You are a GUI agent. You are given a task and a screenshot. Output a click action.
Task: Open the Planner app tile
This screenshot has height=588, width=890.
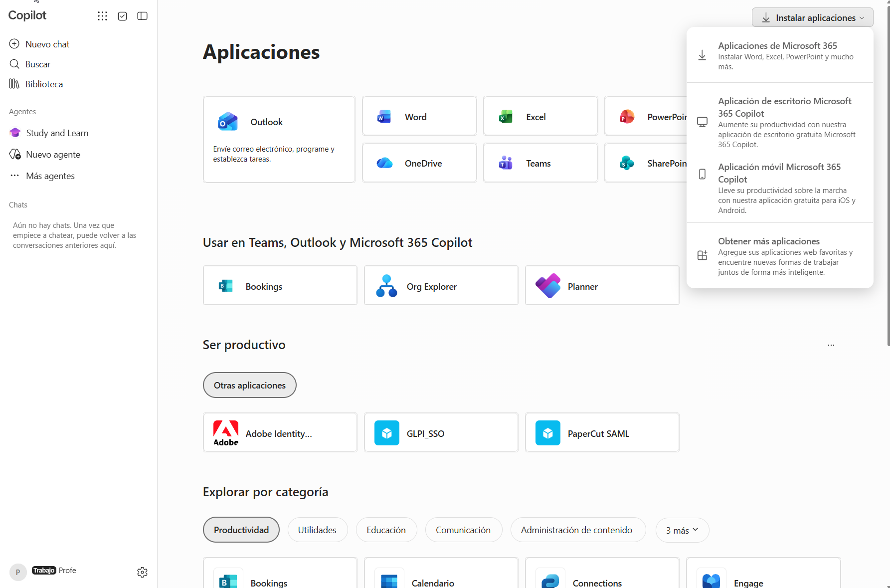pyautogui.click(x=602, y=285)
